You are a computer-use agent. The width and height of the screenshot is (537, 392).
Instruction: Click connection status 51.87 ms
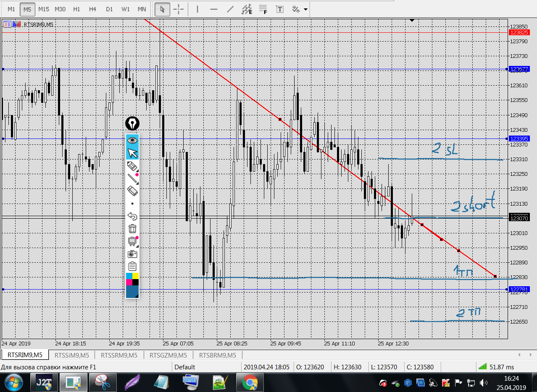point(497,367)
